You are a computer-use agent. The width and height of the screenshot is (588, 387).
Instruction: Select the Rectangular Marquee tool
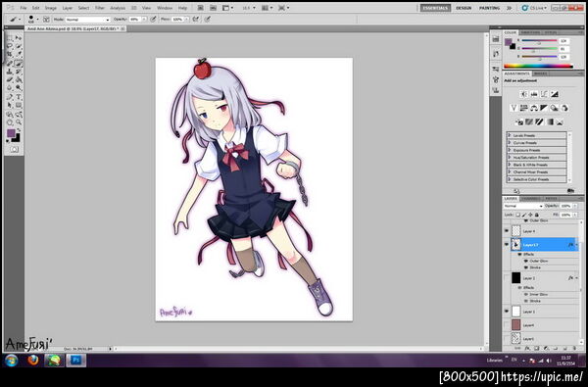point(10,38)
